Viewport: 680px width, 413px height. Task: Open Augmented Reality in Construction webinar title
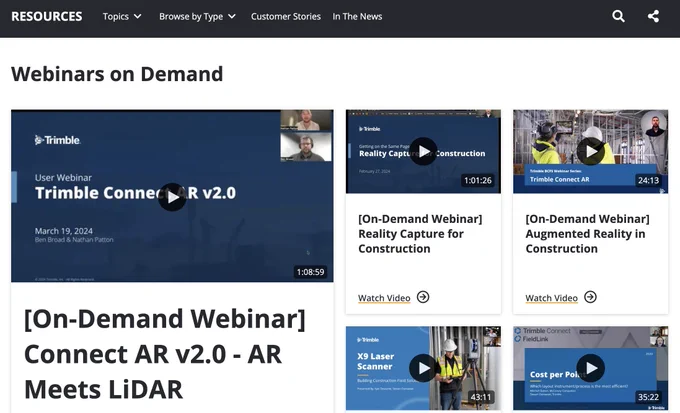[x=587, y=234]
